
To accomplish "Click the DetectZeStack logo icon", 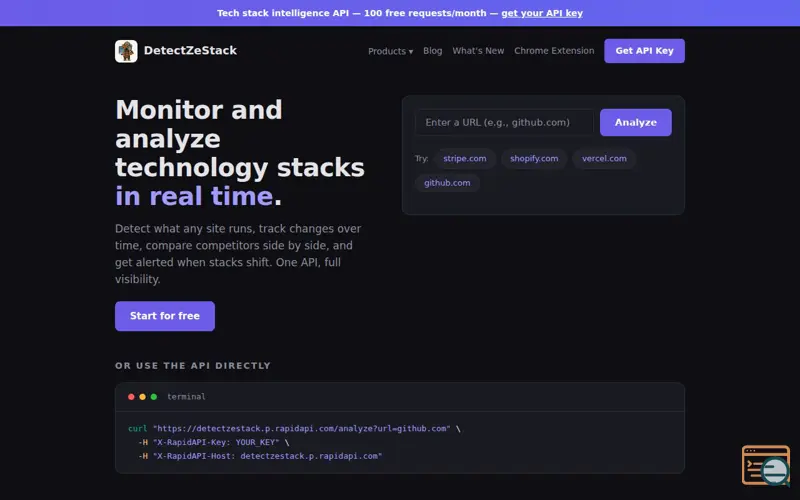I will tap(126, 51).
